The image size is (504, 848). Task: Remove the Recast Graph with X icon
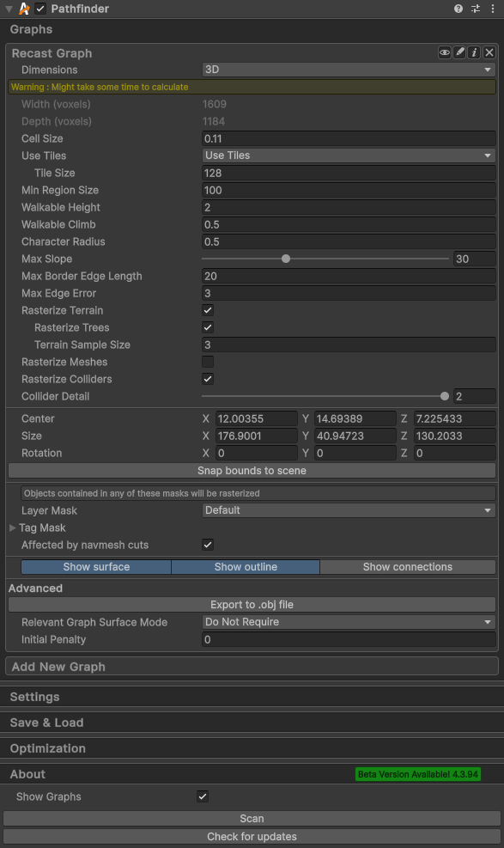[489, 52]
